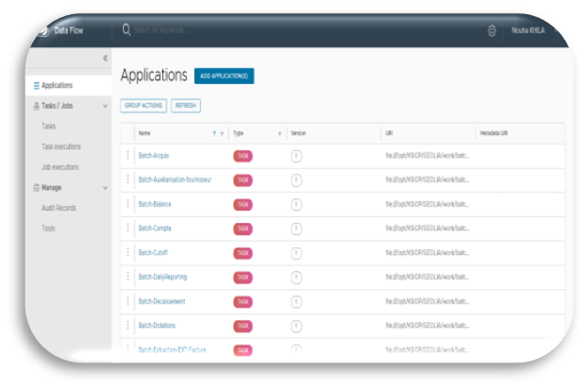This screenshot has width=588, height=389.
Task: Collapse the Tasks / Jobs section chevron
Action: [x=105, y=106]
